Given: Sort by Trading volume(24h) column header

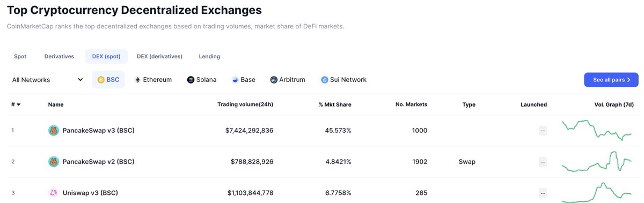Looking at the screenshot, I should 245,104.
